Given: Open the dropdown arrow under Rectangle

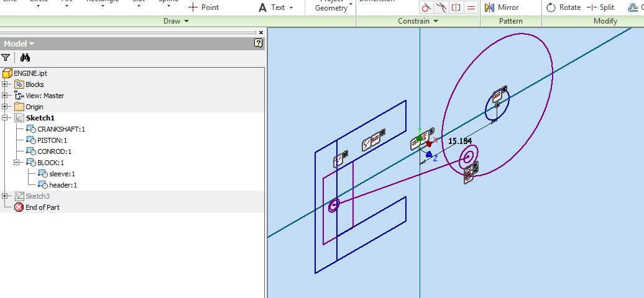Looking at the screenshot, I should tap(103, 6).
